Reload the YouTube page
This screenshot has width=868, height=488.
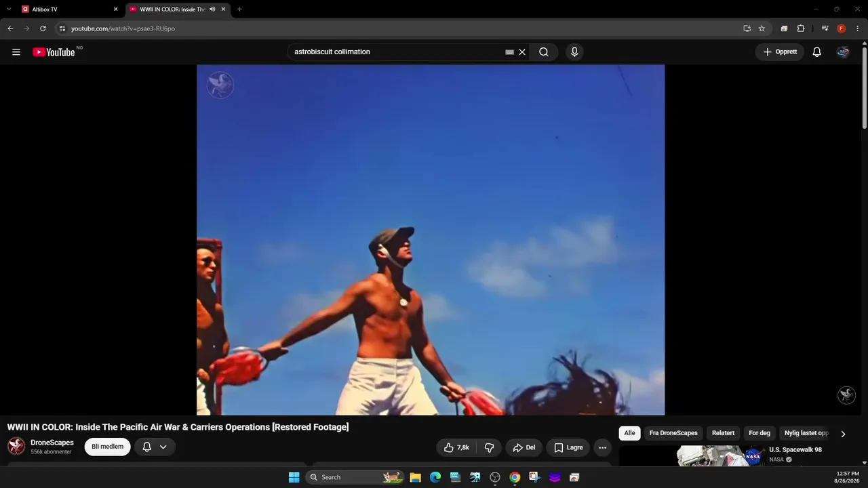pyautogui.click(x=43, y=28)
